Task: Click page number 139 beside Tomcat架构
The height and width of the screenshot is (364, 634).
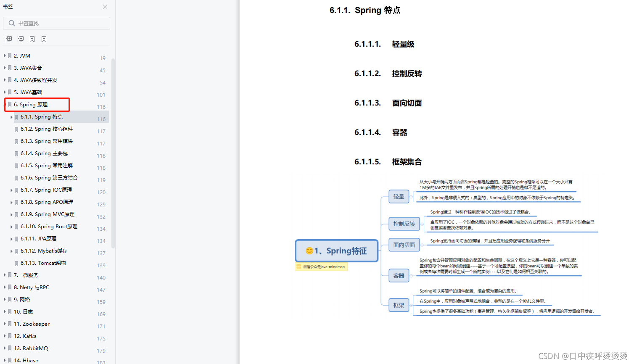Action: (x=101, y=266)
